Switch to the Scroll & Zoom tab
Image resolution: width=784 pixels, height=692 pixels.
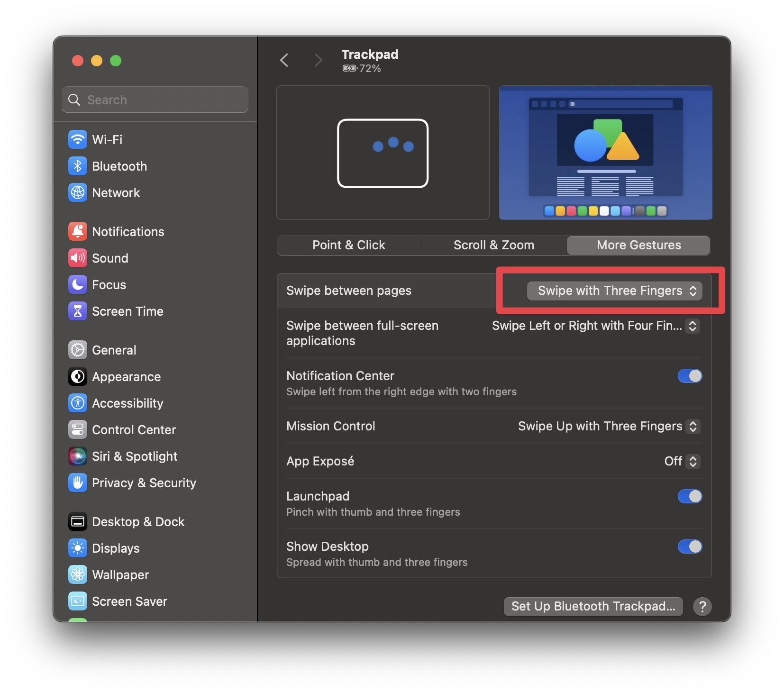tap(493, 245)
